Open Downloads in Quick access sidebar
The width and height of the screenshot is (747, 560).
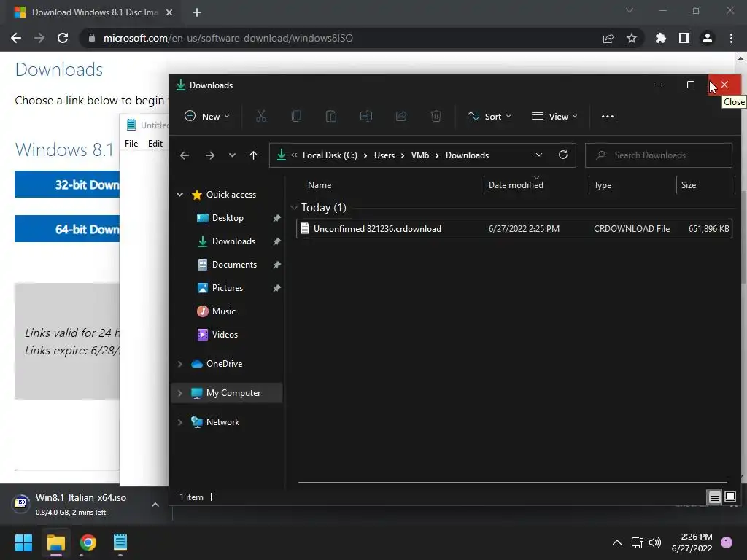point(233,241)
